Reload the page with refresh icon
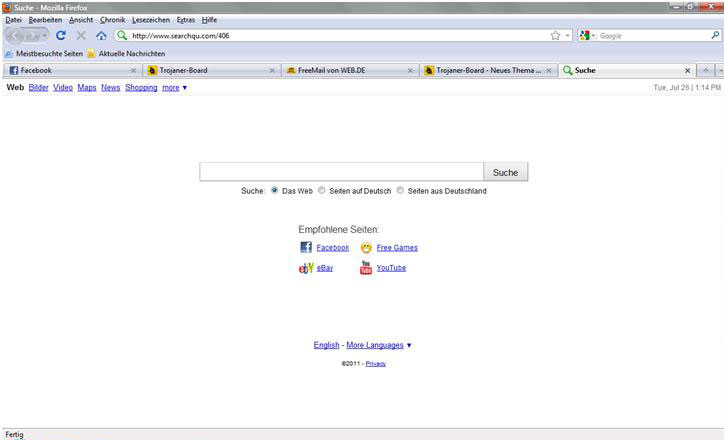 point(60,36)
